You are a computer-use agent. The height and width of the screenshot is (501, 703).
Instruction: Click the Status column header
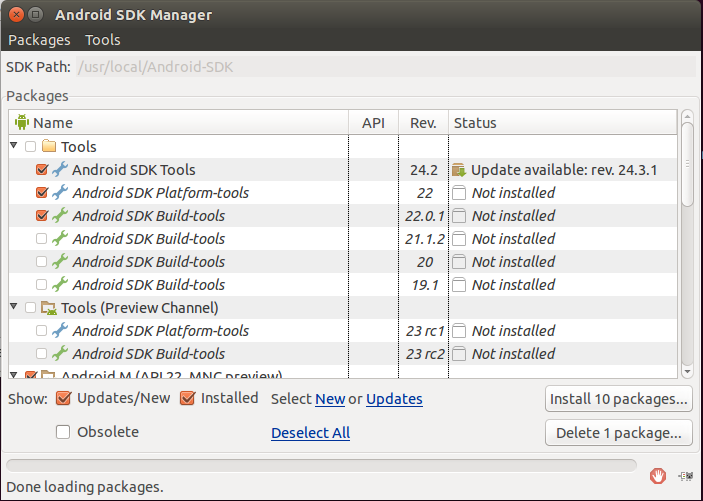pyautogui.click(x=563, y=122)
